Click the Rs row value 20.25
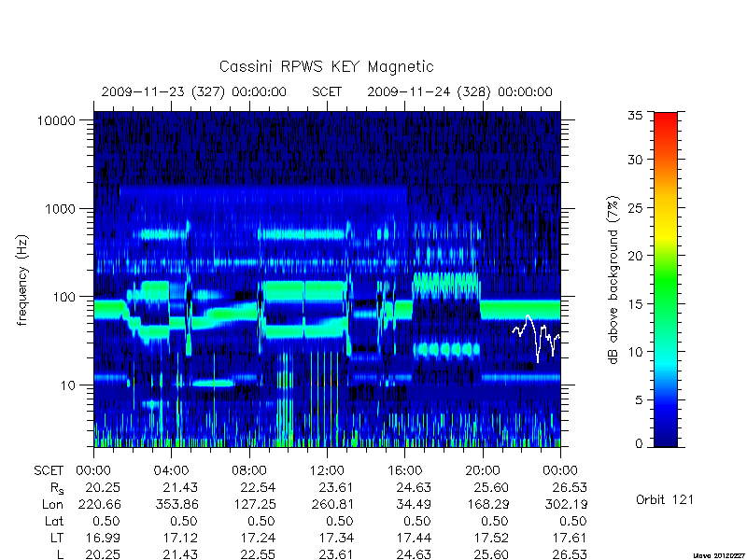The image size is (747, 560). (103, 487)
